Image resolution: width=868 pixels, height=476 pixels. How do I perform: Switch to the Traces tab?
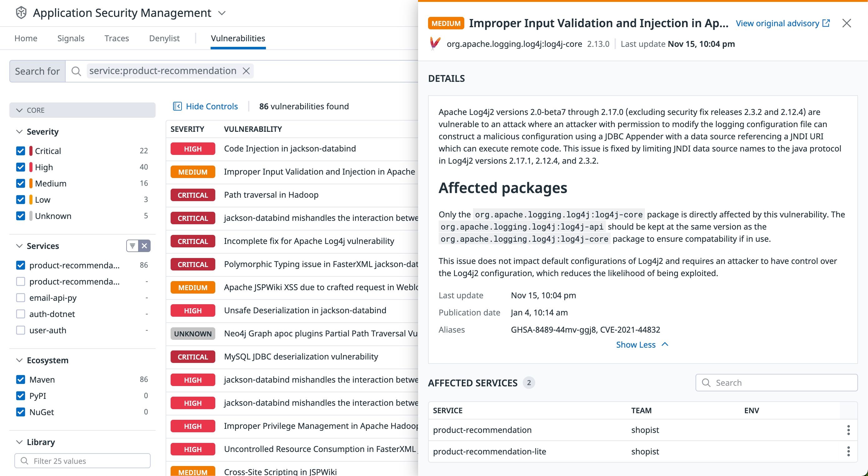click(x=117, y=38)
